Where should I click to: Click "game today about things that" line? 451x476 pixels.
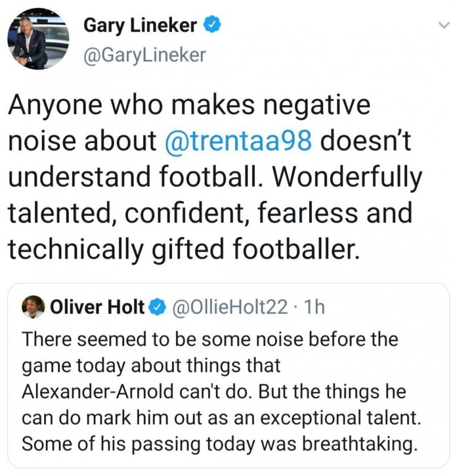tap(151, 365)
